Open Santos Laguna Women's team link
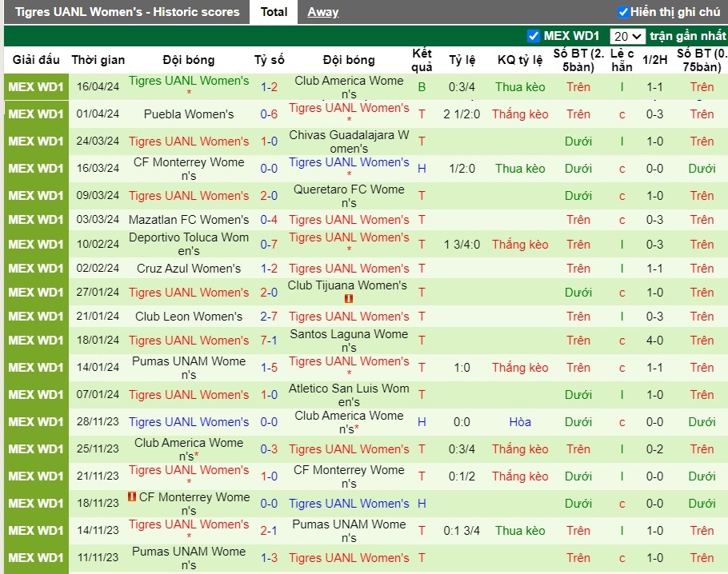Viewport: 728px width, 574px height. click(349, 341)
